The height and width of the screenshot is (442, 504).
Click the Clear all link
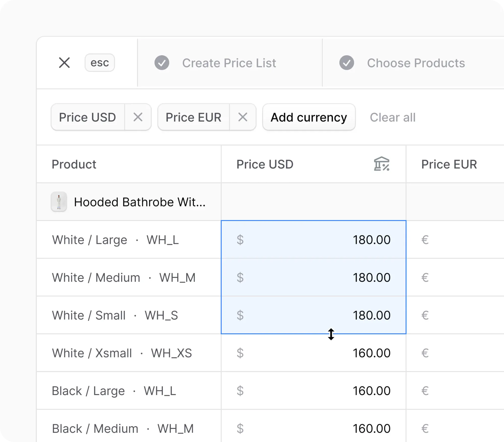click(x=392, y=118)
